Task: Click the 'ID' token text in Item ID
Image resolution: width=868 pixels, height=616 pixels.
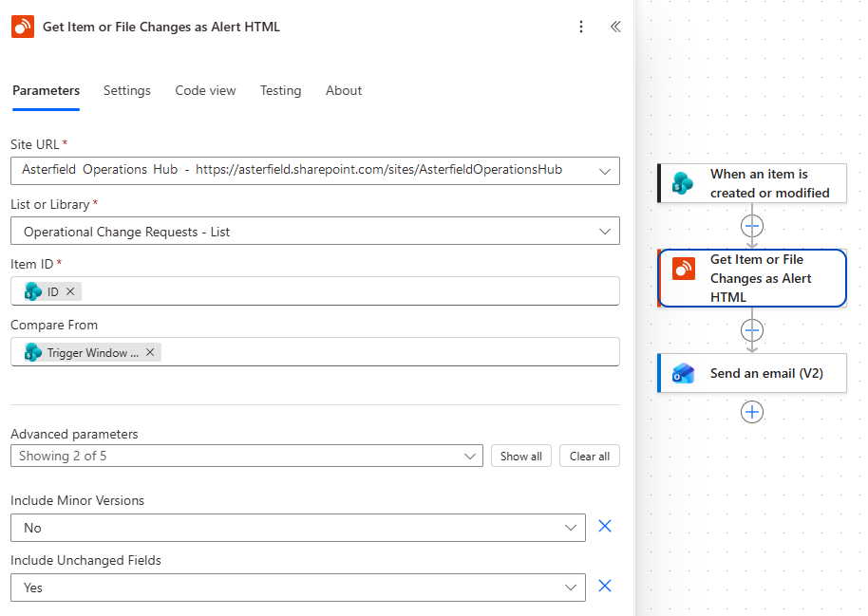Action: click(x=52, y=291)
